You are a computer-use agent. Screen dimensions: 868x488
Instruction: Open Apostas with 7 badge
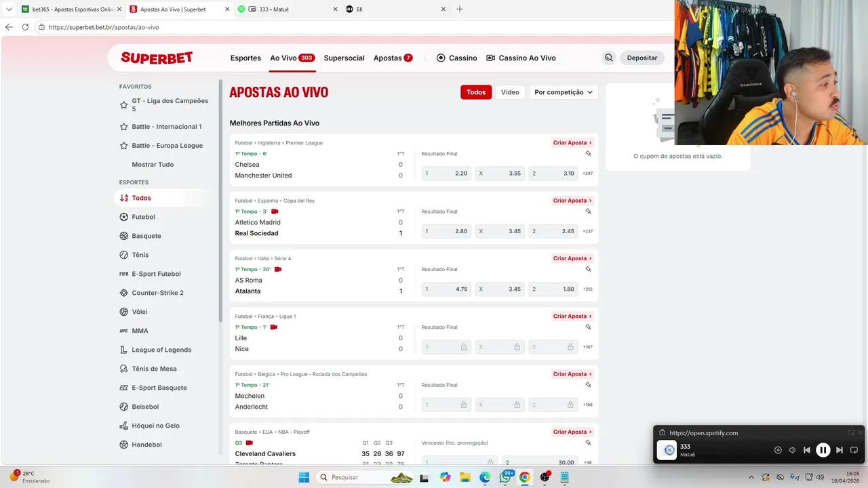coord(393,58)
